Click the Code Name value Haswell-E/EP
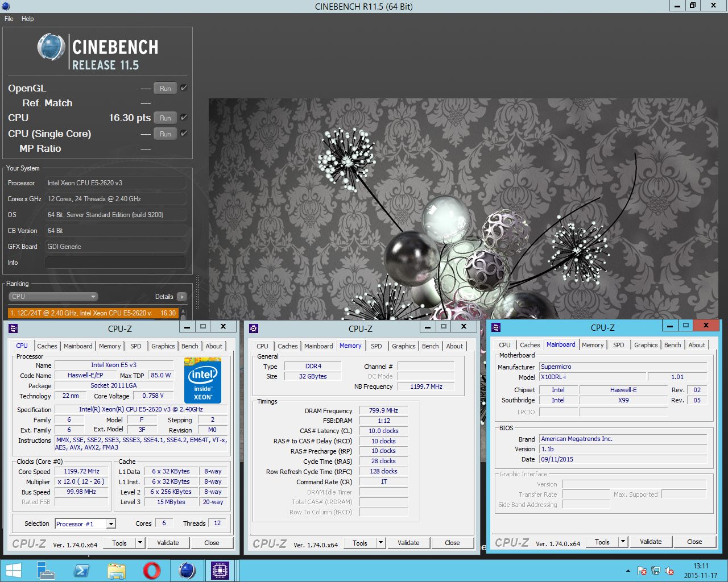 85,375
